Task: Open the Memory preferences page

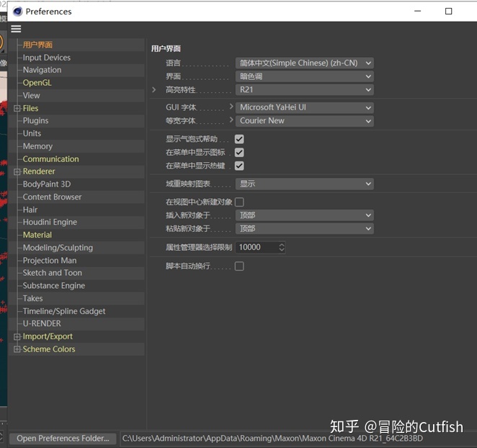Action: click(37, 146)
